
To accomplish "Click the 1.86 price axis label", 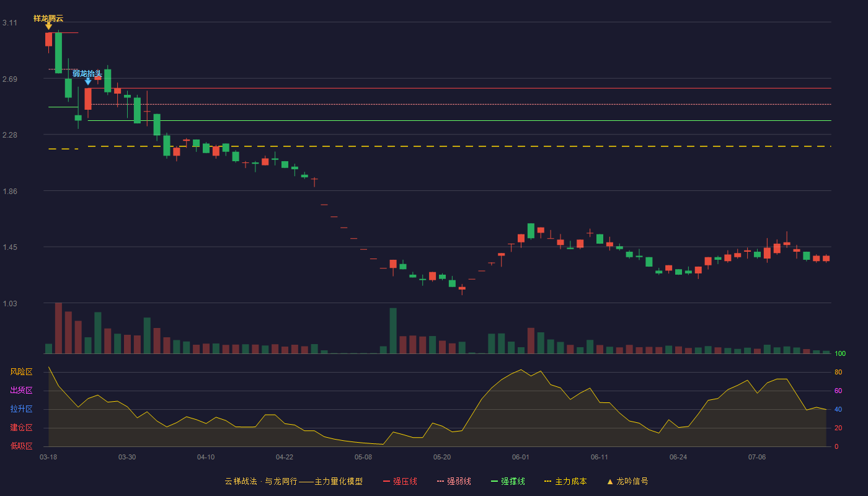I will [x=10, y=192].
